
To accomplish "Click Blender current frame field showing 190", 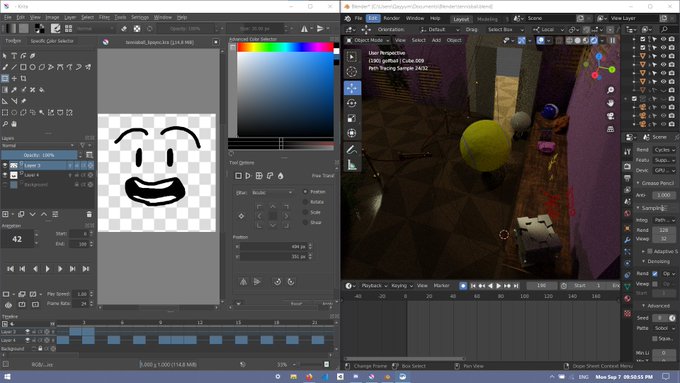I will pos(542,285).
